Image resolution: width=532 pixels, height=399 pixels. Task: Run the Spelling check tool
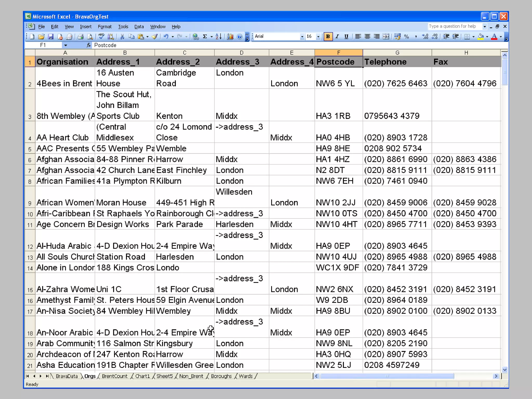tap(101, 37)
